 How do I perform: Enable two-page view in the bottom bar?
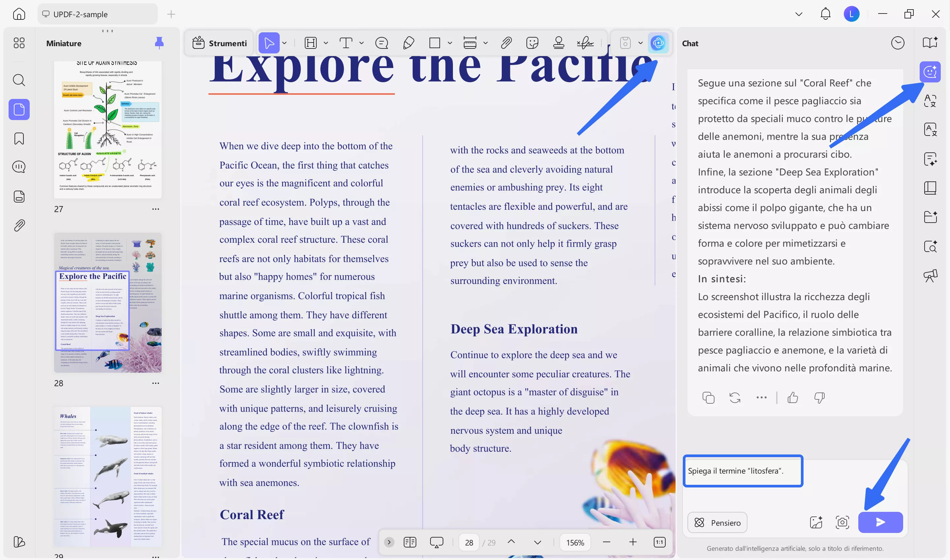coord(410,542)
